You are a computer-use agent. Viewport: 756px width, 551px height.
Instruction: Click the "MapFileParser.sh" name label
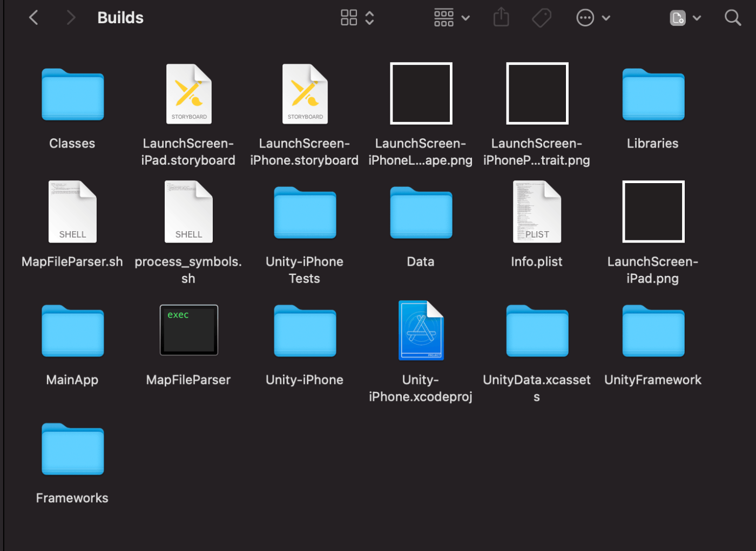point(72,262)
